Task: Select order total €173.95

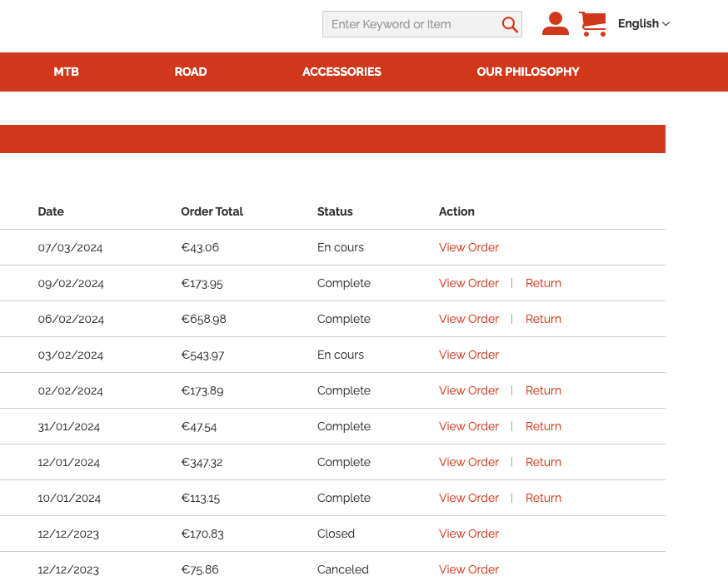Action: click(202, 284)
